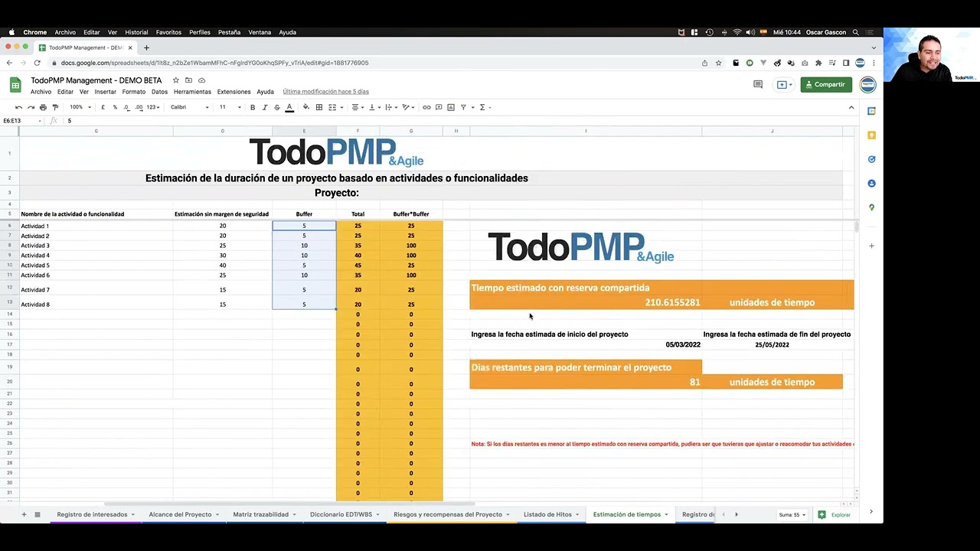980x551 pixels.
Task: Open Chrome extensions puzzle icon
Action: (818, 63)
